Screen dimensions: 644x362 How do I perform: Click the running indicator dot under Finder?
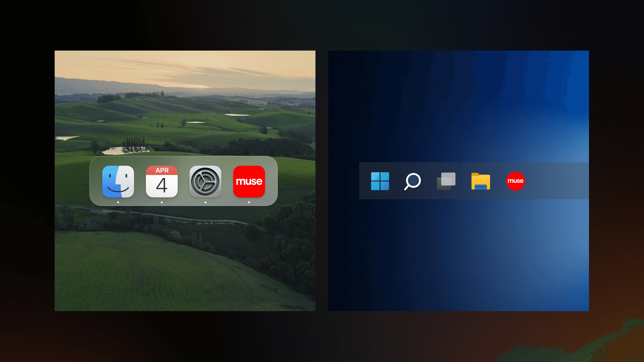(x=118, y=202)
